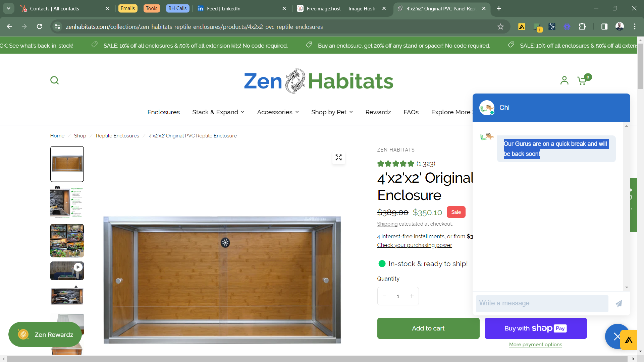
Task: Open the Tools tab group
Action: 152,8
